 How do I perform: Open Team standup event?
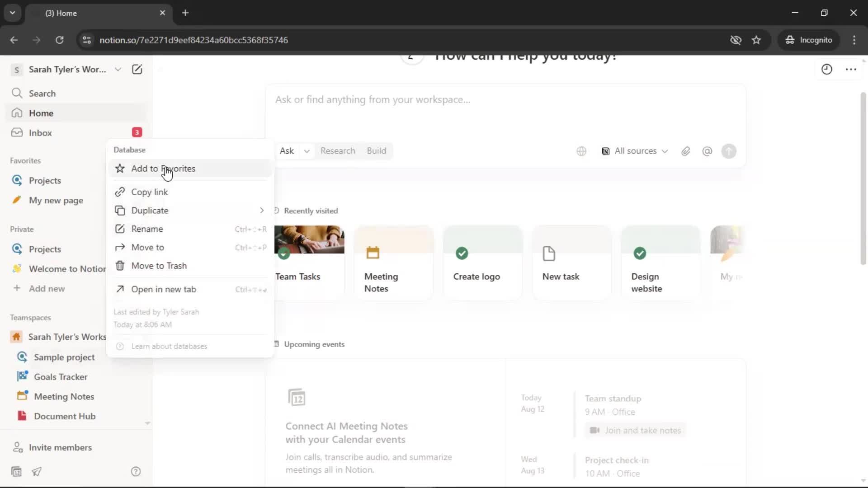(x=613, y=399)
